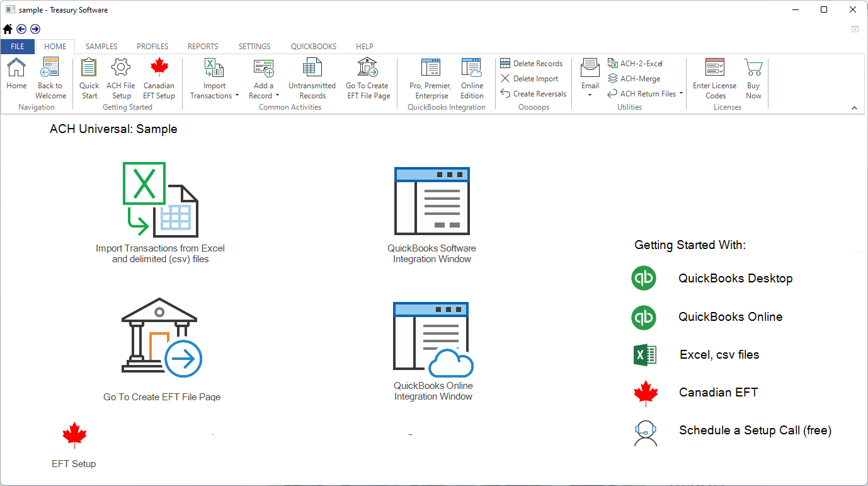Go Back to Welcome screen
This screenshot has height=486, width=868.
[x=50, y=78]
